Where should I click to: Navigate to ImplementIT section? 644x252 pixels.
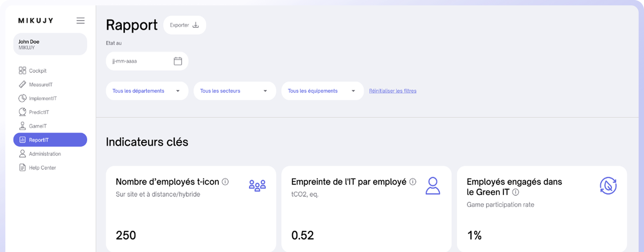tap(43, 99)
